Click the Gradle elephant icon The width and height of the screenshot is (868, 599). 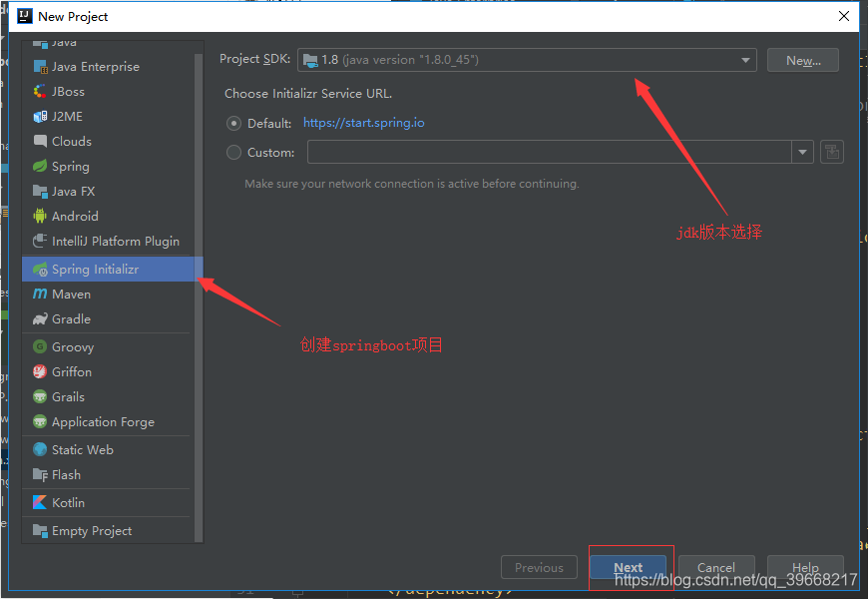(40, 319)
